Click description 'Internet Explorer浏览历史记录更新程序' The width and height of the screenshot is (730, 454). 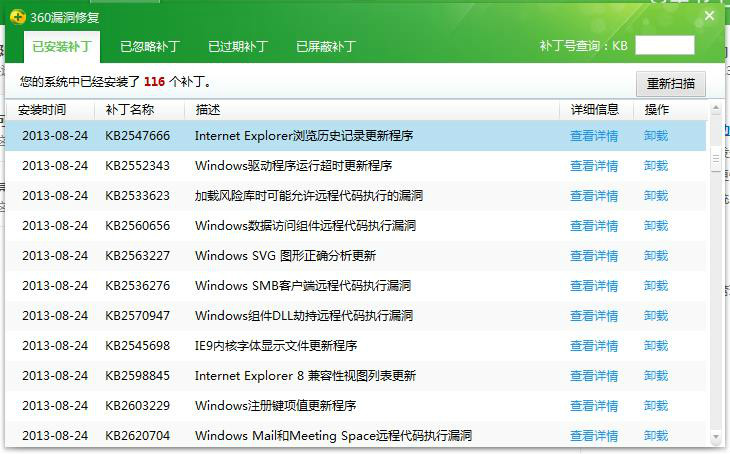(304, 136)
